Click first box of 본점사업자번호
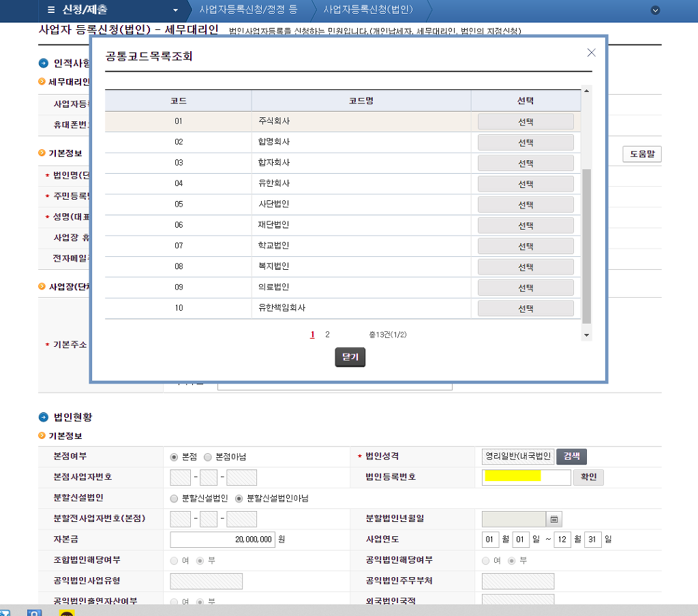The image size is (698, 616). coord(180,478)
